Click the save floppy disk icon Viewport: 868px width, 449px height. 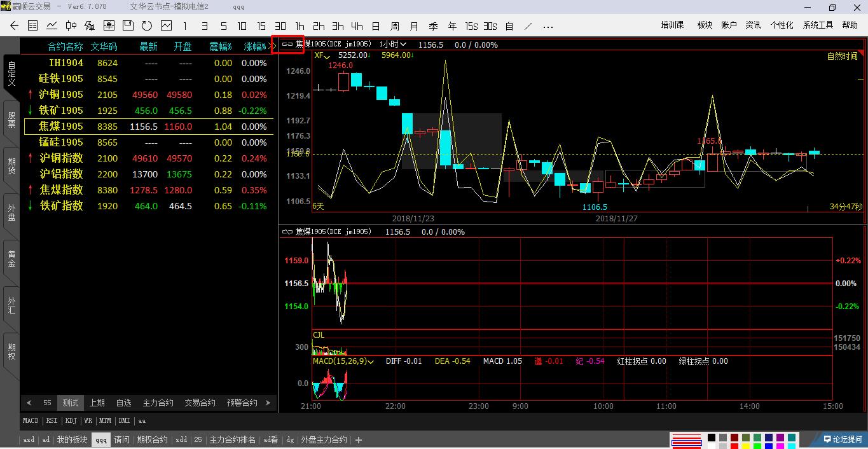point(128,26)
